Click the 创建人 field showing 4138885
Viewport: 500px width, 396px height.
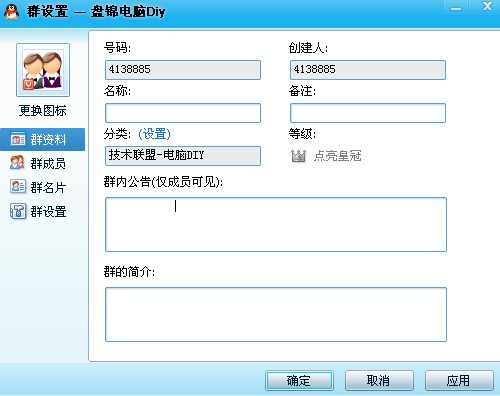click(368, 70)
